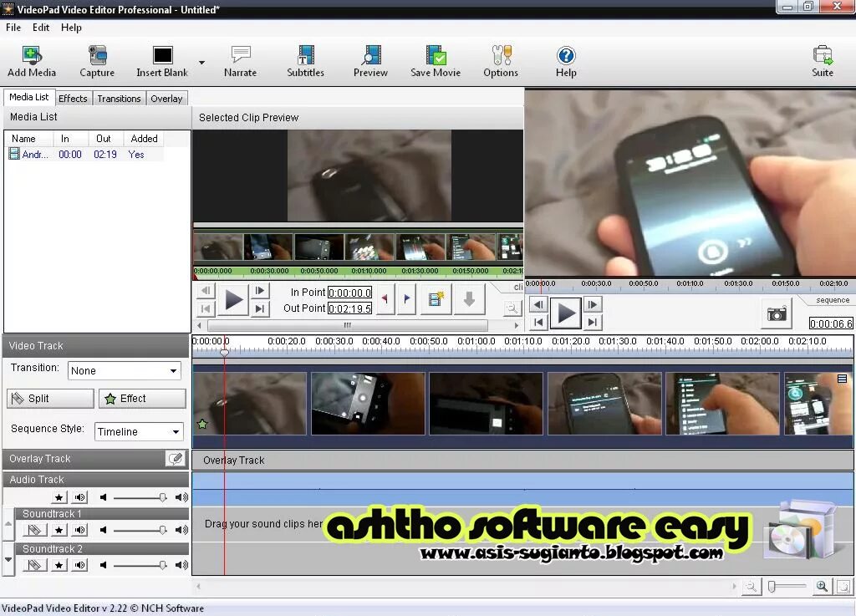Click the add clip to sequence down-arrow

(x=469, y=299)
